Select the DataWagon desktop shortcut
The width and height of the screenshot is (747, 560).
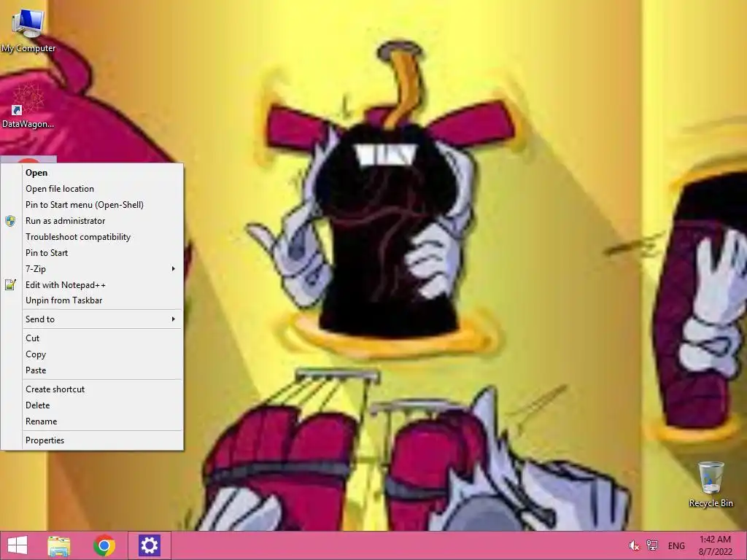click(28, 106)
